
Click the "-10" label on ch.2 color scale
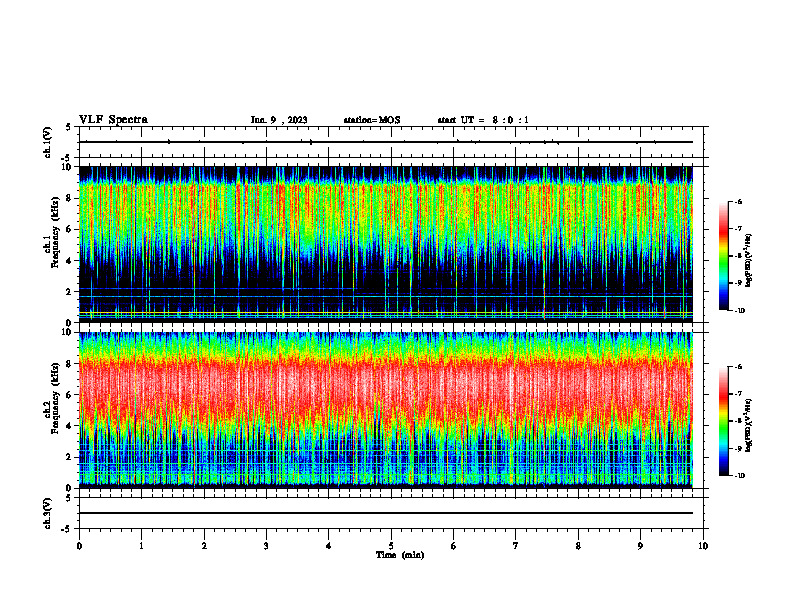[x=739, y=476]
